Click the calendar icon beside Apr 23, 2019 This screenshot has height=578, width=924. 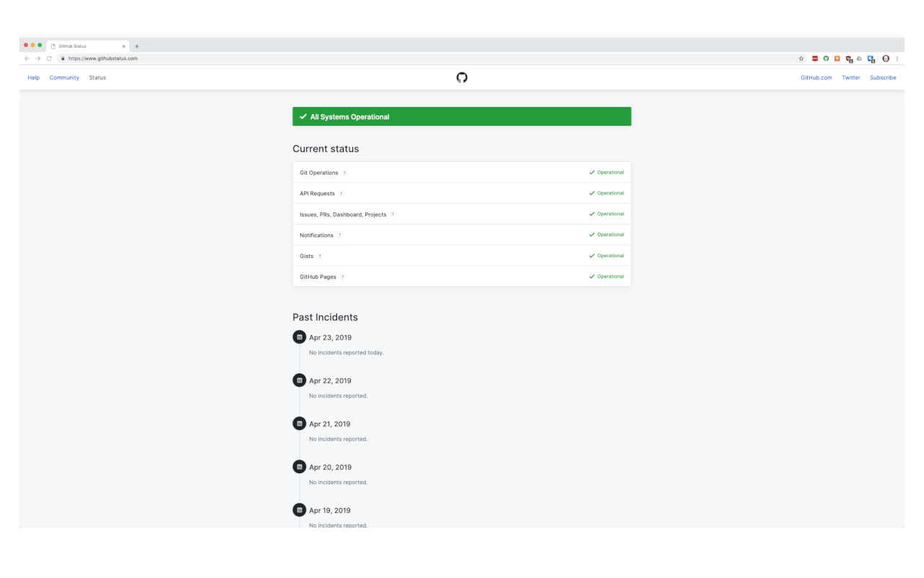point(300,336)
